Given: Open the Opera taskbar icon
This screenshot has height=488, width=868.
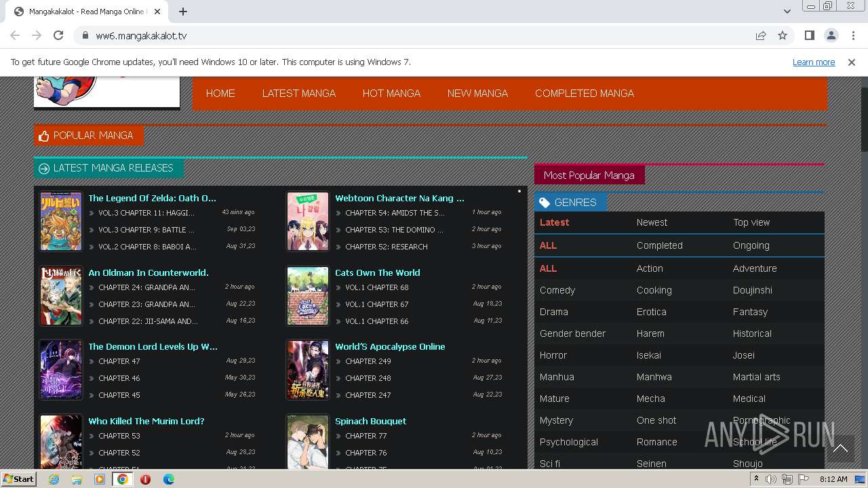Looking at the screenshot, I should click(x=145, y=479).
